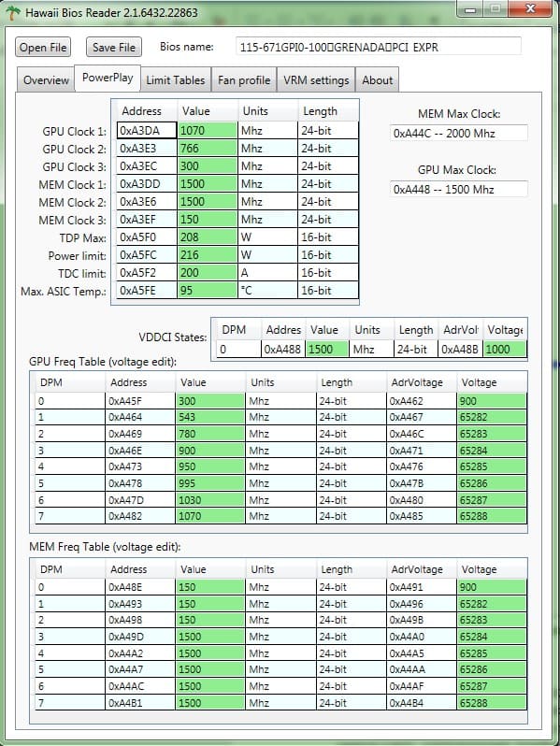Edit GPU DPM 3 voltage at 0xA471
This screenshot has height=746, width=560.
(492, 451)
